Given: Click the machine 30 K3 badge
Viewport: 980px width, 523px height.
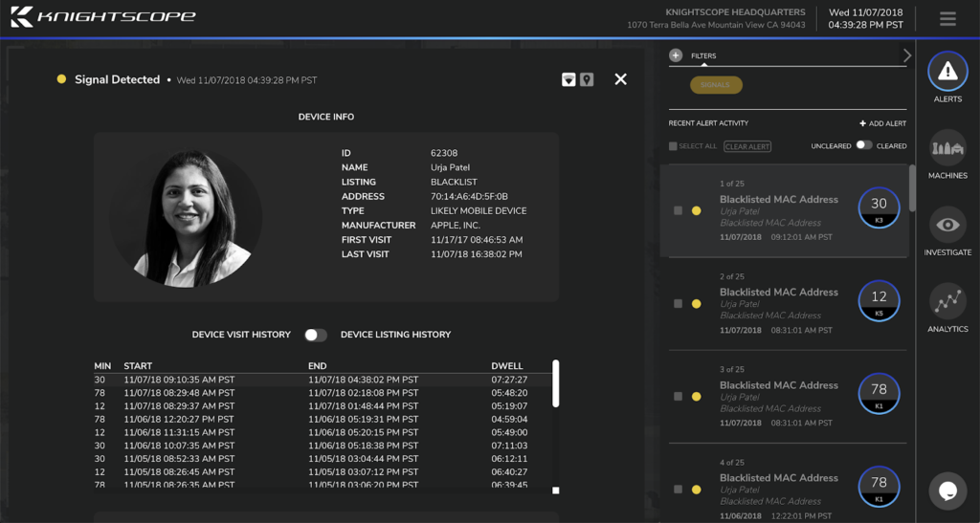Looking at the screenshot, I should point(879,207).
